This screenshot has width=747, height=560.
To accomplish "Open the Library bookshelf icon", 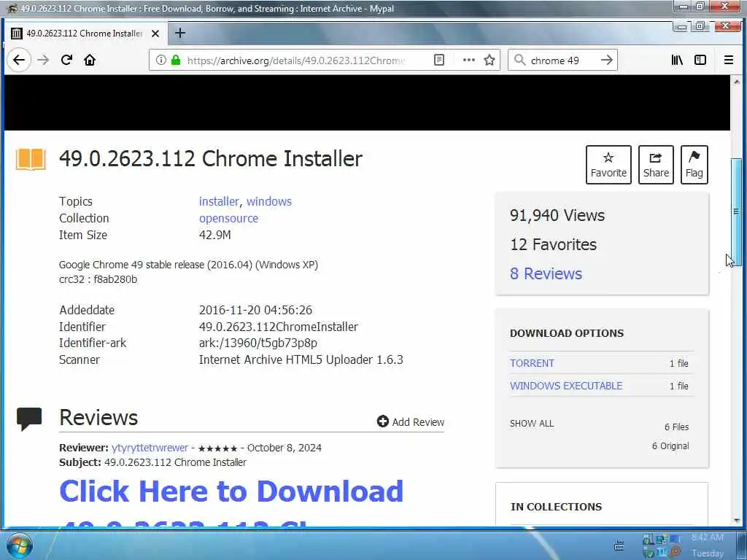I will 677,60.
